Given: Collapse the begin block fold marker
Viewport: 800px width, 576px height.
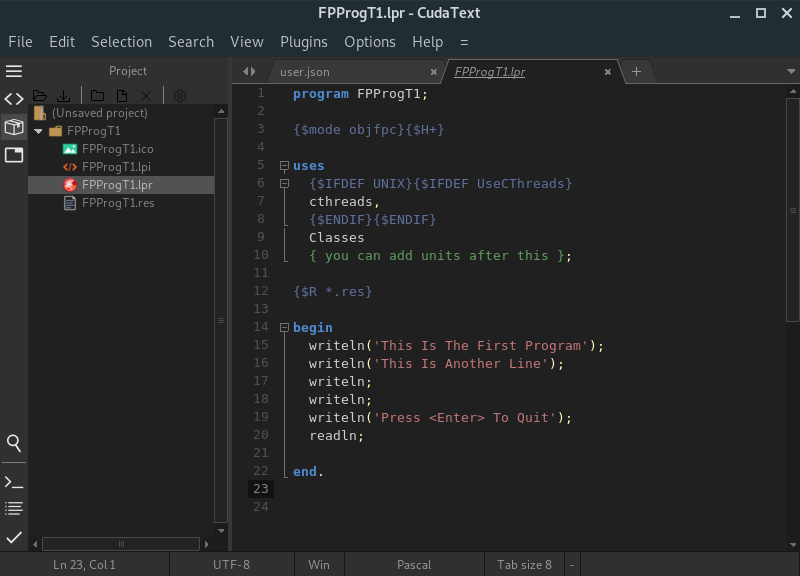Looking at the screenshot, I should [x=285, y=327].
